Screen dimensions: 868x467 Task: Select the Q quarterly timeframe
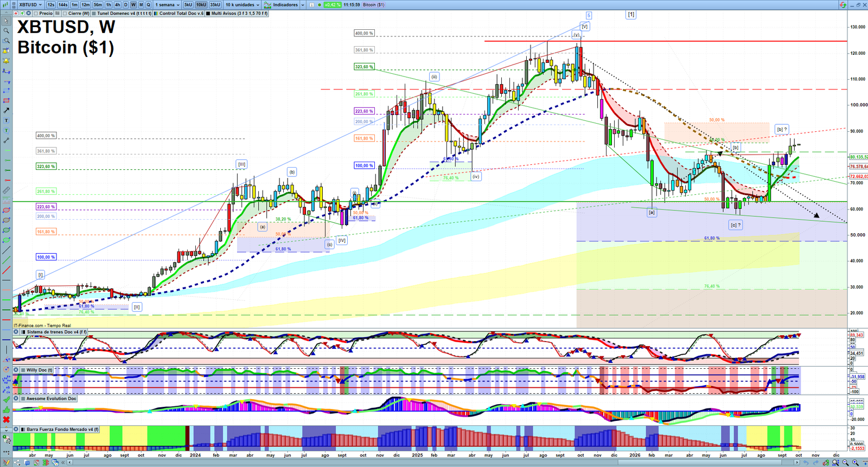(x=148, y=5)
